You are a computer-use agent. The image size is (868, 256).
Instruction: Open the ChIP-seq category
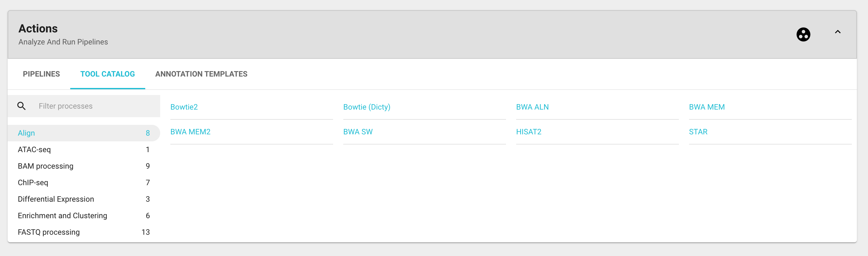pos(33,183)
